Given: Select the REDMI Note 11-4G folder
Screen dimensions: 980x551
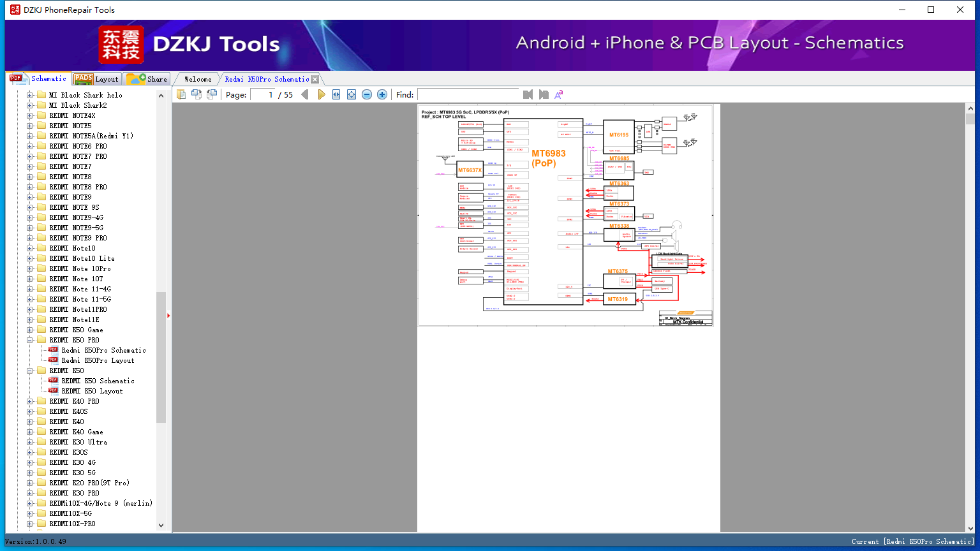Looking at the screenshot, I should (x=80, y=289).
